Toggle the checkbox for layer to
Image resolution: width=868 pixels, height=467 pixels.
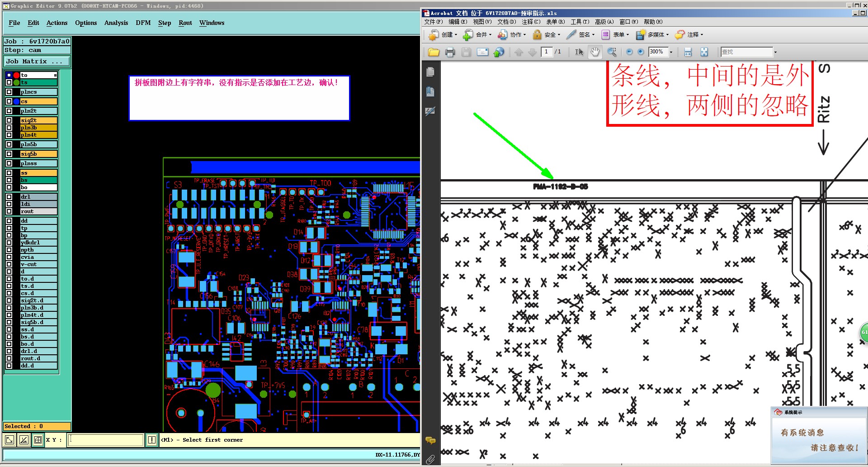point(9,75)
